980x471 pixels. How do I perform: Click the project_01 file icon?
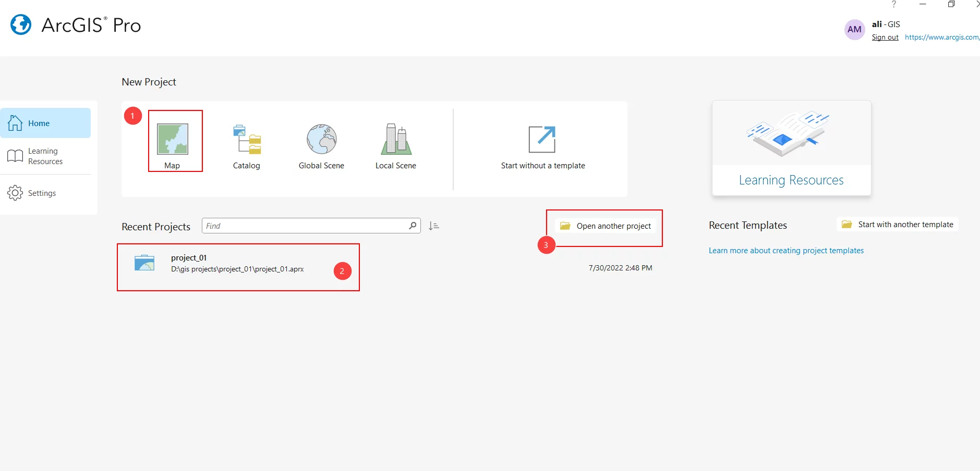pyautogui.click(x=144, y=263)
